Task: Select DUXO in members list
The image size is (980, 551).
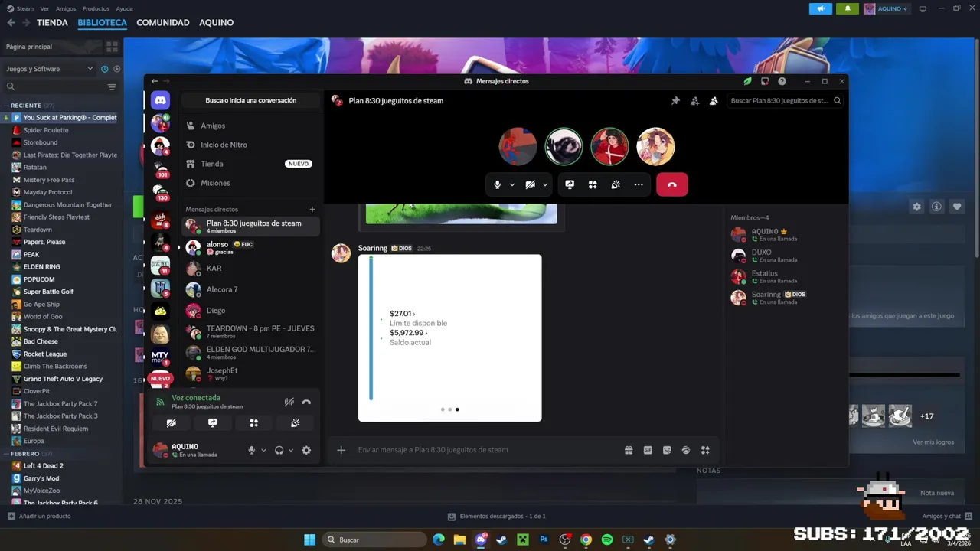Action: pos(785,256)
